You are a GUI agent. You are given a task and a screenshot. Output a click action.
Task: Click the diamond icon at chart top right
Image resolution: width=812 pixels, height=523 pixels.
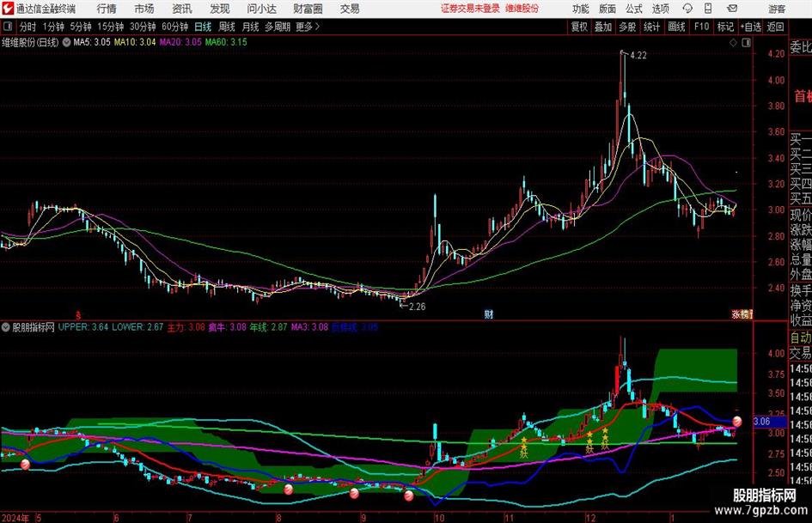point(733,43)
